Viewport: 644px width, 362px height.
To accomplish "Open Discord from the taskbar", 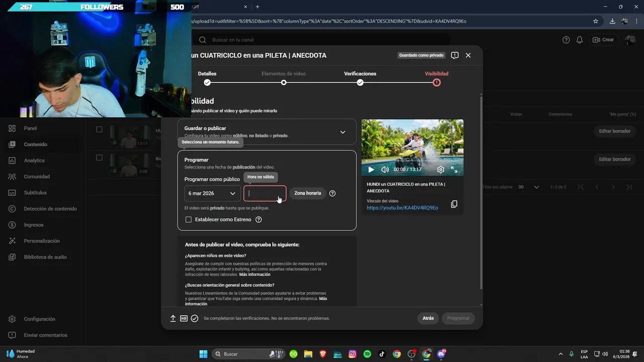I will [441, 354].
